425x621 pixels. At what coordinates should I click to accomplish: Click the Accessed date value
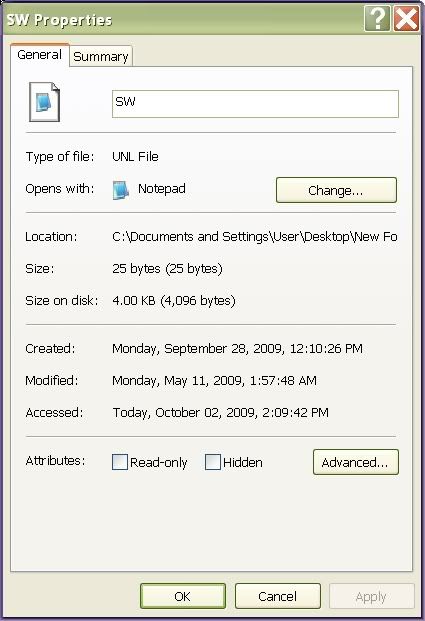[x=221, y=413]
